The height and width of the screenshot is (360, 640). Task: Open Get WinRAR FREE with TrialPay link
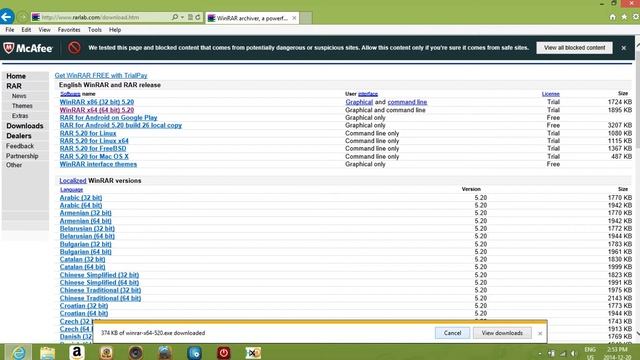101,76
